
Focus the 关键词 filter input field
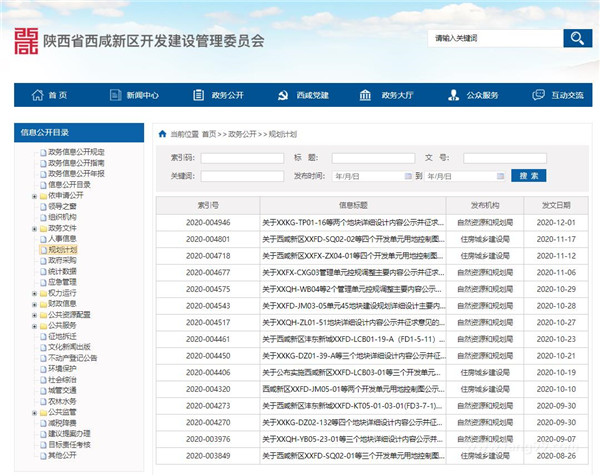(x=242, y=176)
